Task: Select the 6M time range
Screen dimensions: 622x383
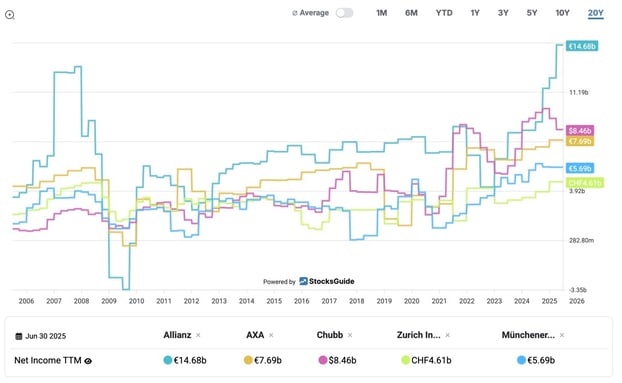Action: pos(411,13)
